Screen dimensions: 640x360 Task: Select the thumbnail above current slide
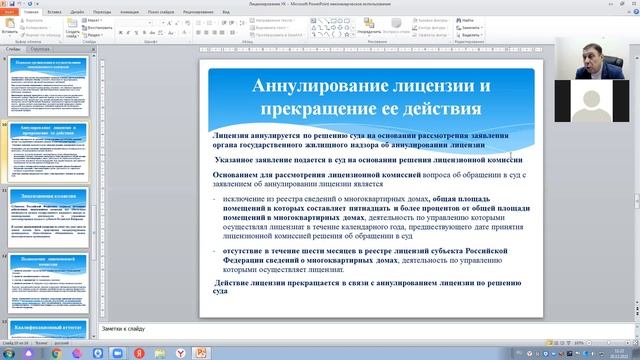pos(48,86)
